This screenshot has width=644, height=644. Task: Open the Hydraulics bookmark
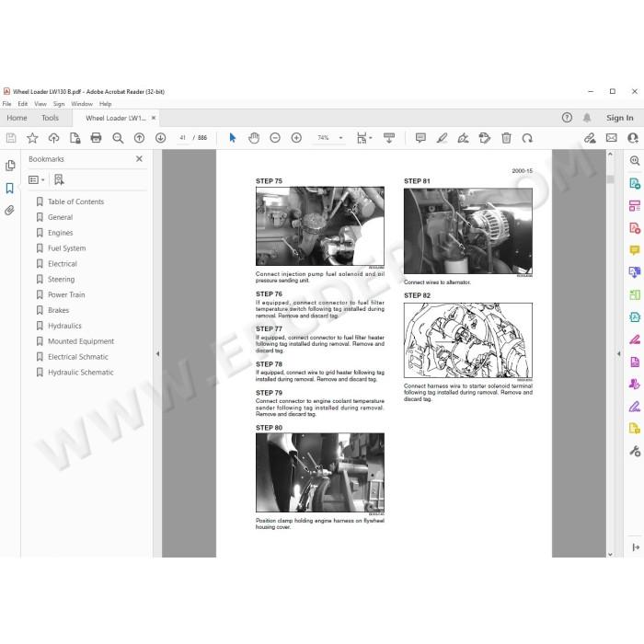pos(64,326)
